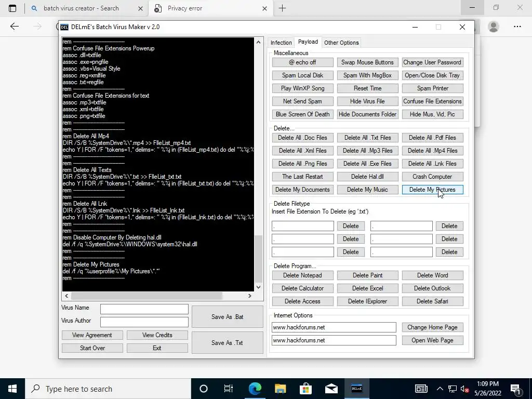Select the Payload tab
Image resolution: width=532 pixels, height=399 pixels.
click(308, 42)
